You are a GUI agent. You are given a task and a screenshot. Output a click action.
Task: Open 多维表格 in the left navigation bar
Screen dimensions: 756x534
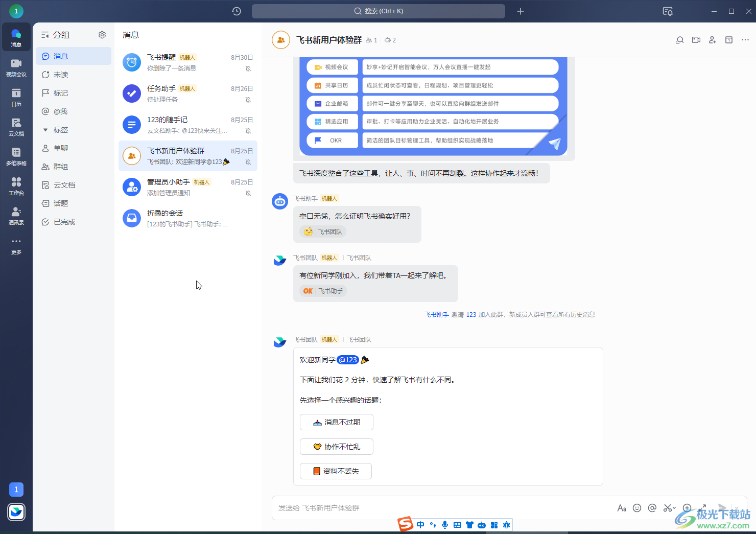pyautogui.click(x=16, y=156)
